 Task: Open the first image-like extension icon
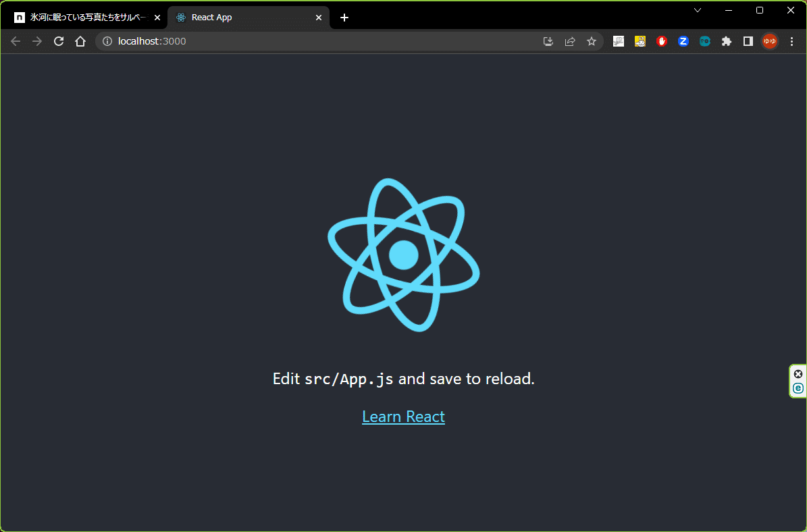tap(619, 41)
